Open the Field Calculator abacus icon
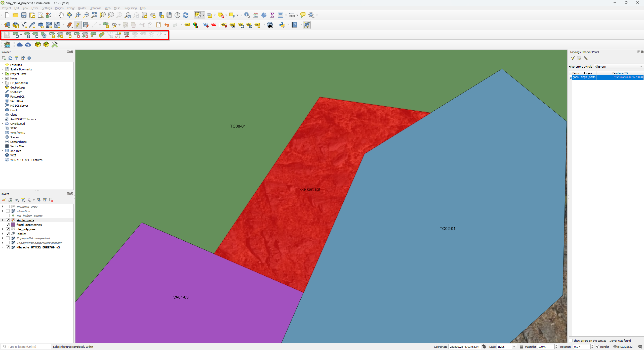This screenshot has height=350, width=644. tap(256, 15)
